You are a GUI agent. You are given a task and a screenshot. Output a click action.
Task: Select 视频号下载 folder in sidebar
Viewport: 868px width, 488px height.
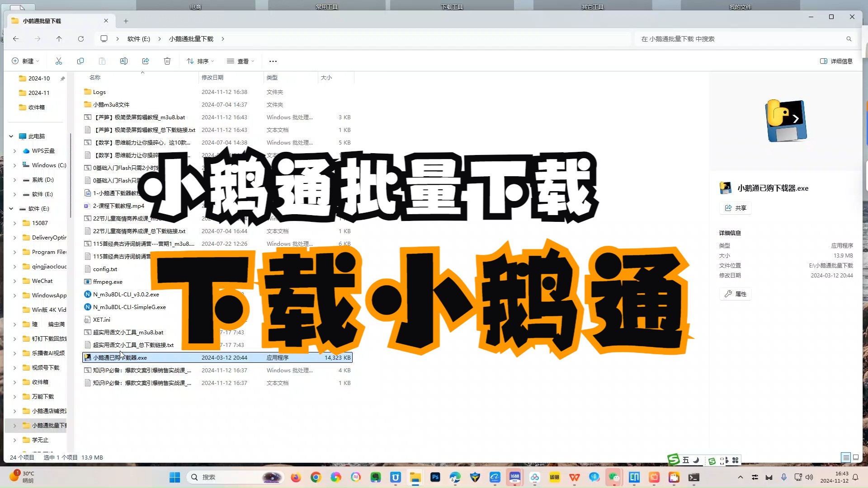[x=46, y=368]
